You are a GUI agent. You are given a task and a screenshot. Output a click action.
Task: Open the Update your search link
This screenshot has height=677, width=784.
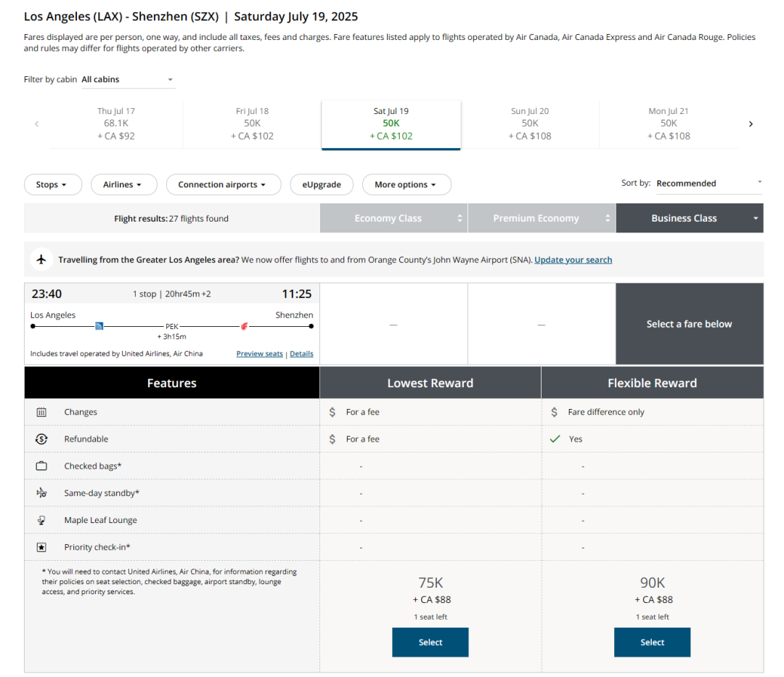(x=573, y=259)
